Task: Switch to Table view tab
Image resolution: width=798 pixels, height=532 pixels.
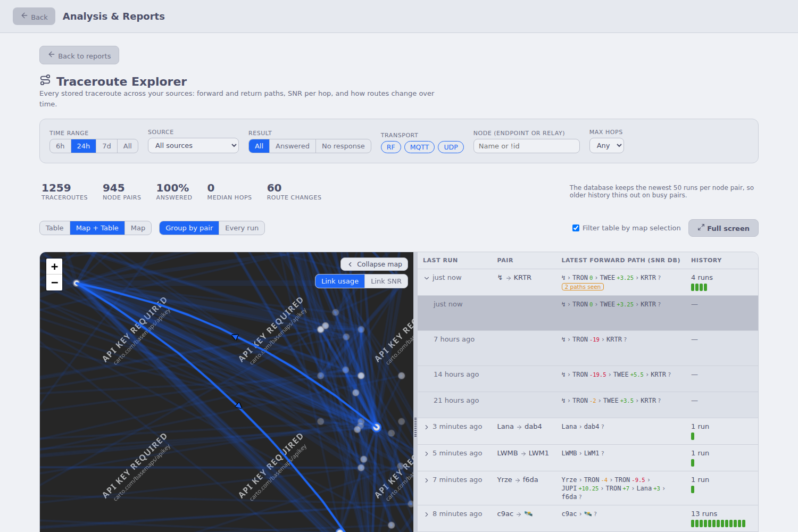Action: coord(55,228)
